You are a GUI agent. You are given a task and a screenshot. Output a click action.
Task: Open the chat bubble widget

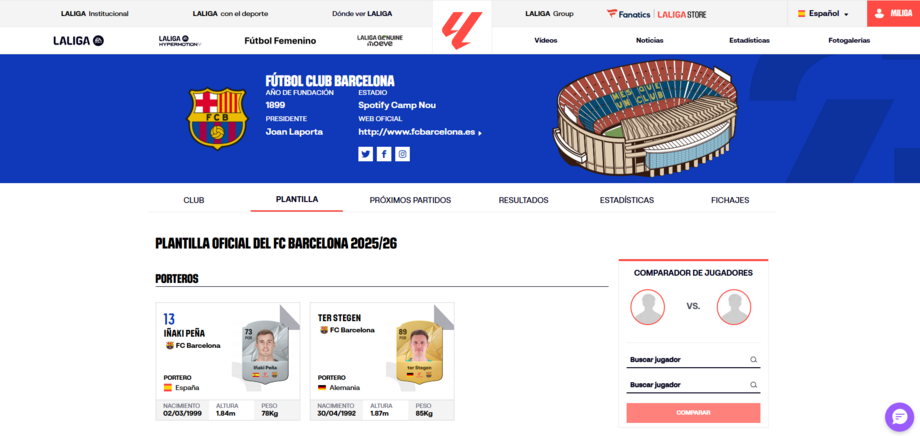click(x=899, y=417)
